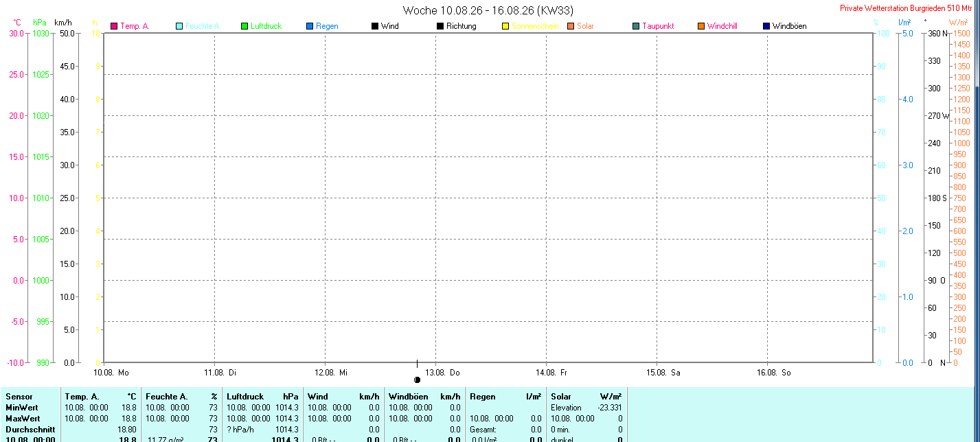This screenshot has height=442, width=980.
Task: Click the MaxWert row label
Action: pyautogui.click(x=23, y=419)
